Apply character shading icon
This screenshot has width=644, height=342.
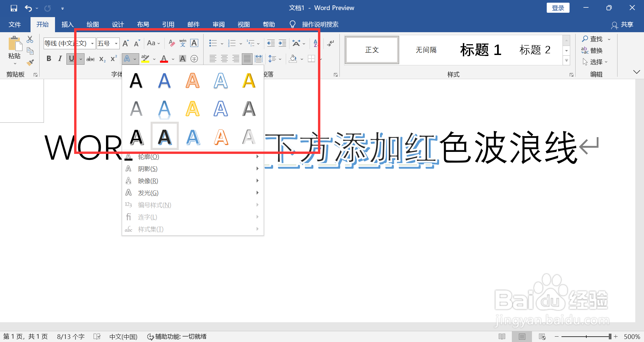point(182,59)
